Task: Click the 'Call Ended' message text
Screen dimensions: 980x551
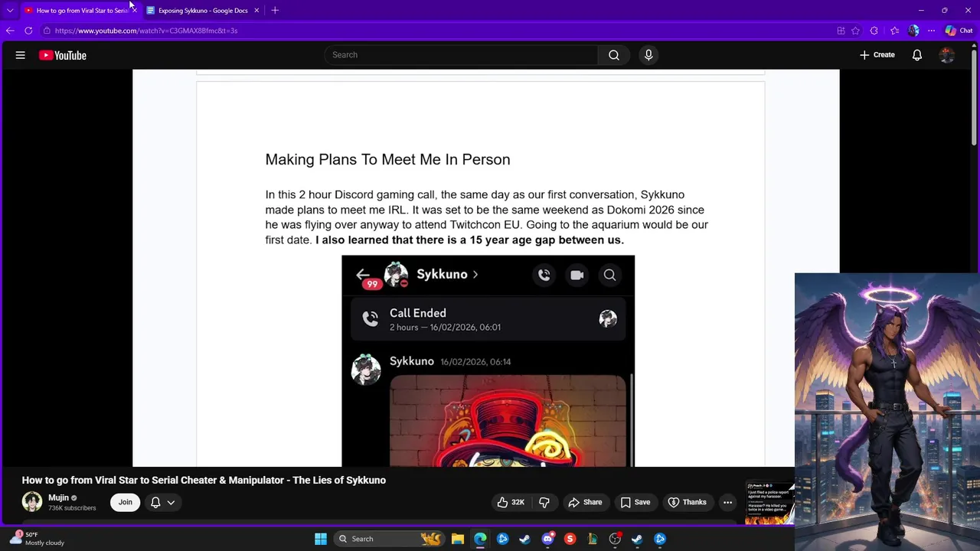Action: click(x=417, y=313)
